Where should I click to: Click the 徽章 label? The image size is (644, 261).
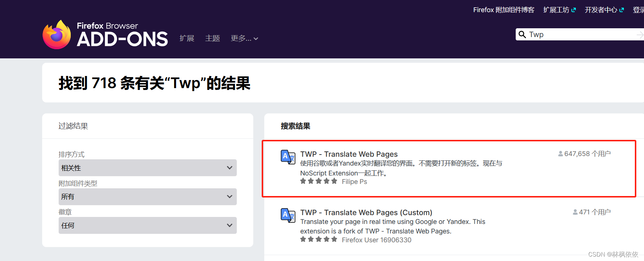coord(65,212)
